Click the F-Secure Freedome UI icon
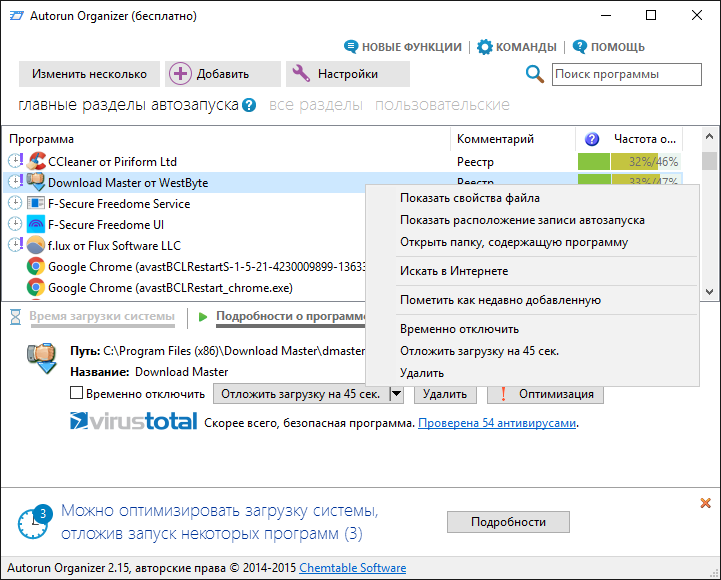 click(x=36, y=224)
